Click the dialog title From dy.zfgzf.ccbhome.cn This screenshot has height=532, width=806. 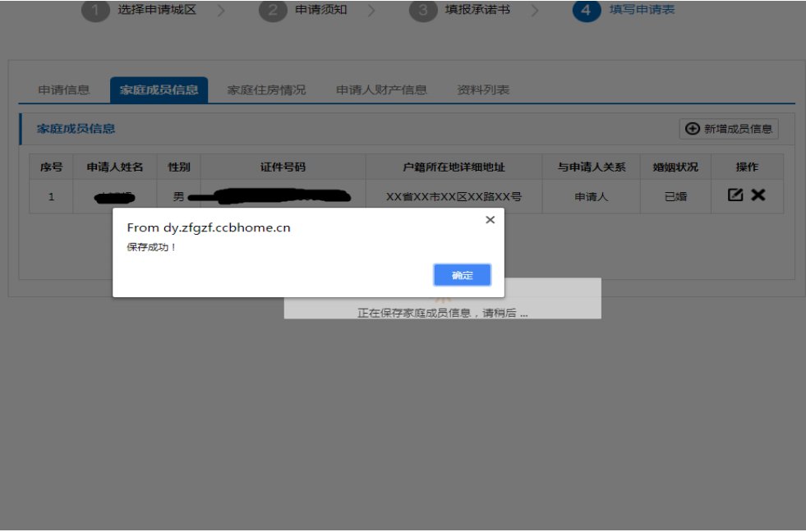click(x=209, y=227)
